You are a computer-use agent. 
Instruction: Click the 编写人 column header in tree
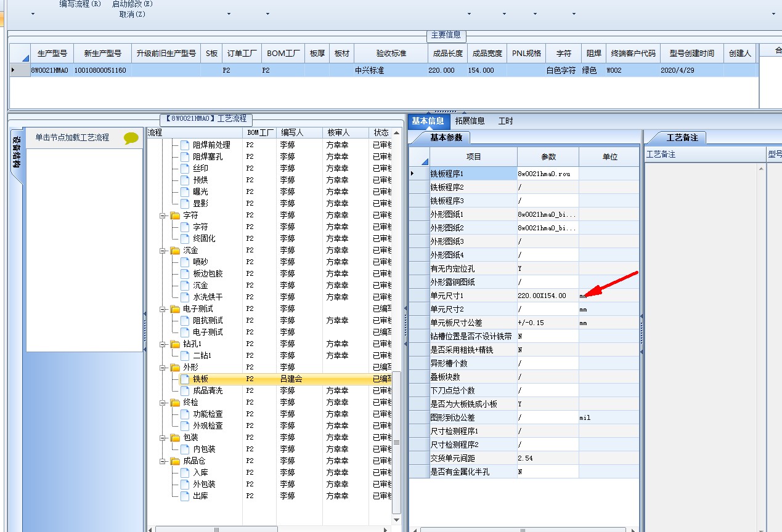click(x=299, y=132)
